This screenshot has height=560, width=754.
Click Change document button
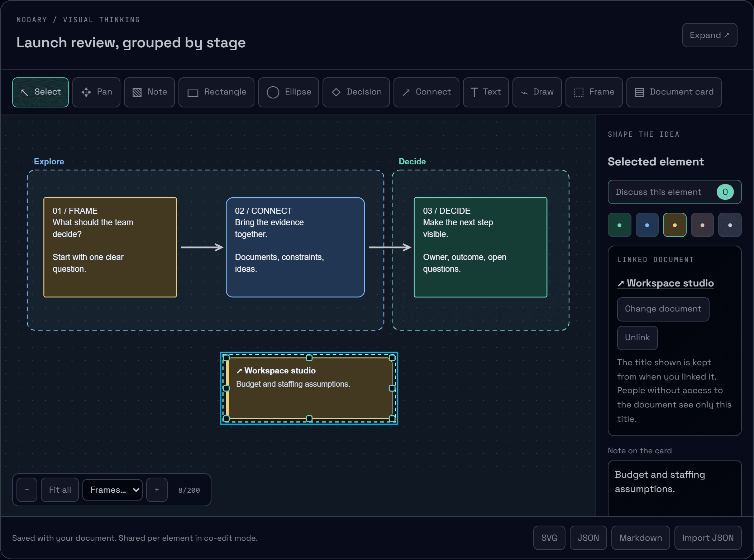663,309
